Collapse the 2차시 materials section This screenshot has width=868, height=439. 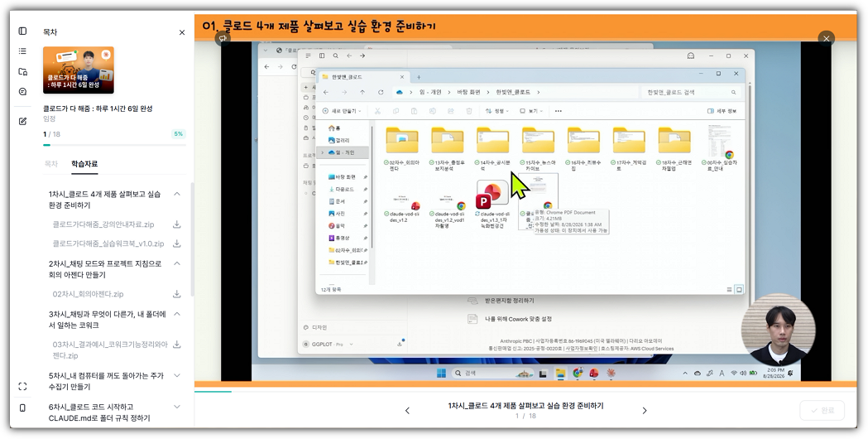coord(177,263)
